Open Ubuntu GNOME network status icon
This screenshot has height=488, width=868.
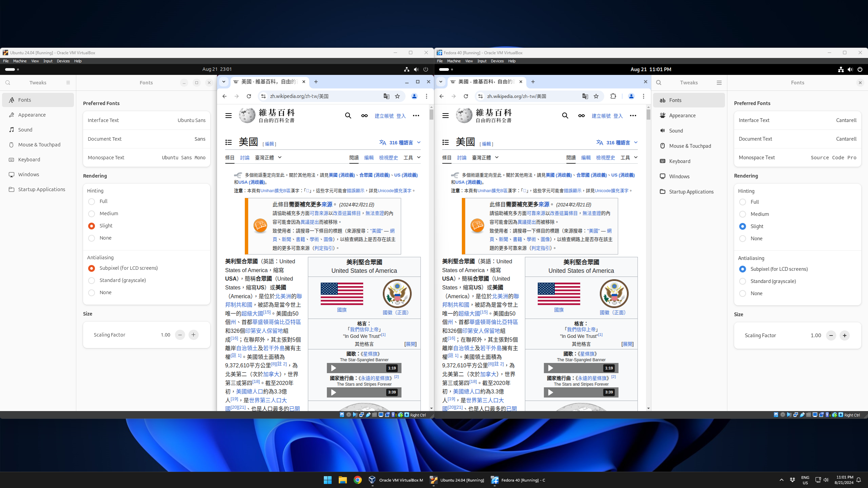tap(407, 69)
